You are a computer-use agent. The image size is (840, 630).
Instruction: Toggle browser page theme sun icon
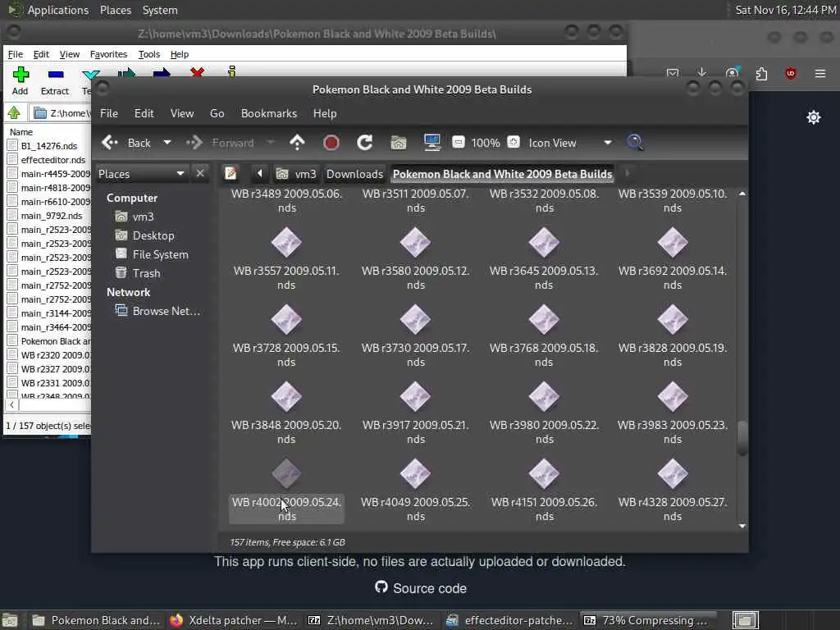click(813, 117)
